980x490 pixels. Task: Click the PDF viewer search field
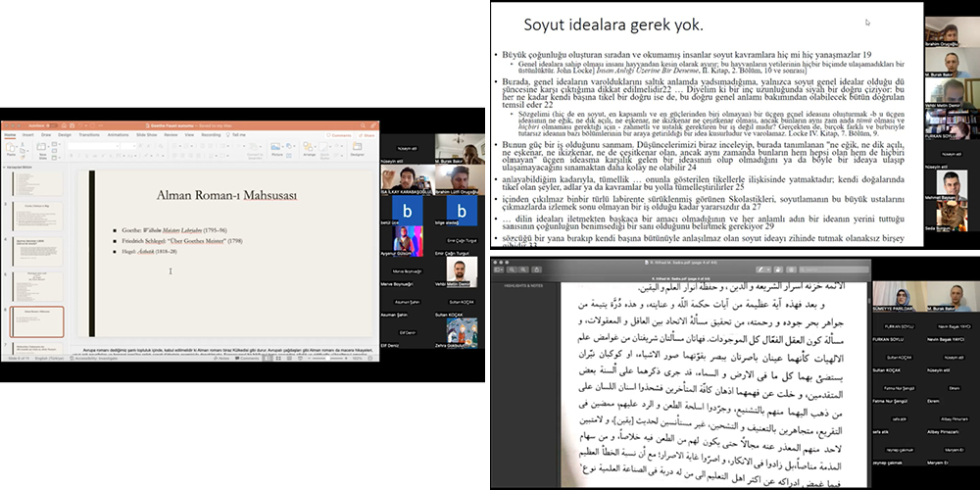834,269
